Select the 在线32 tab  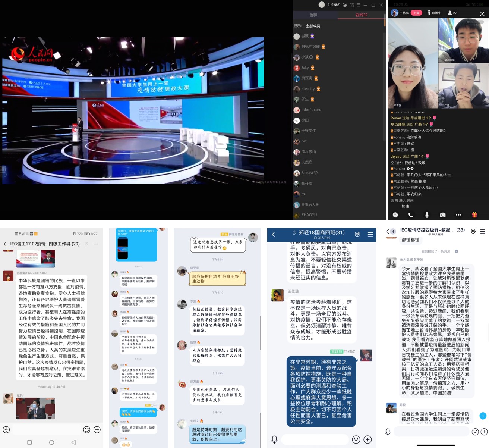[361, 15]
